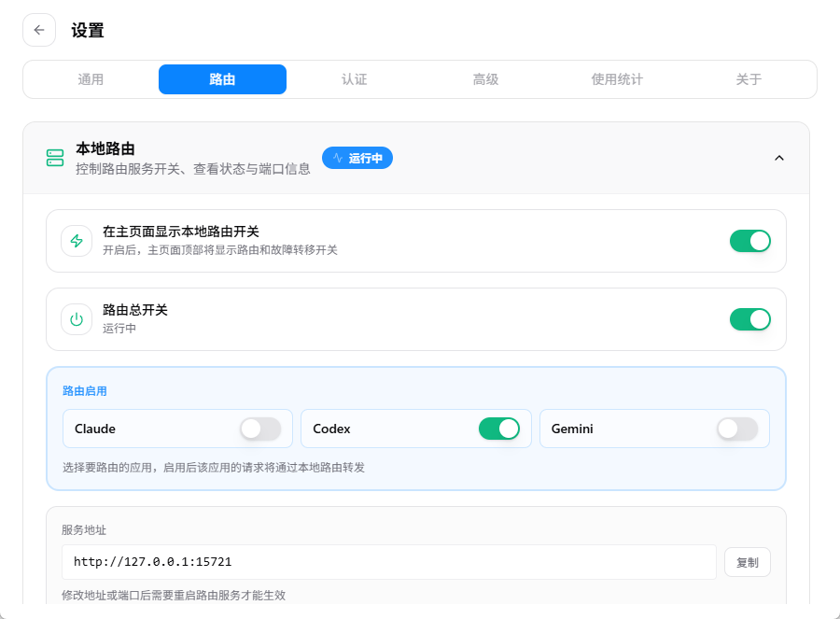The width and height of the screenshot is (840, 619).
Task: Go to the 高级 tab
Action: pos(486,79)
